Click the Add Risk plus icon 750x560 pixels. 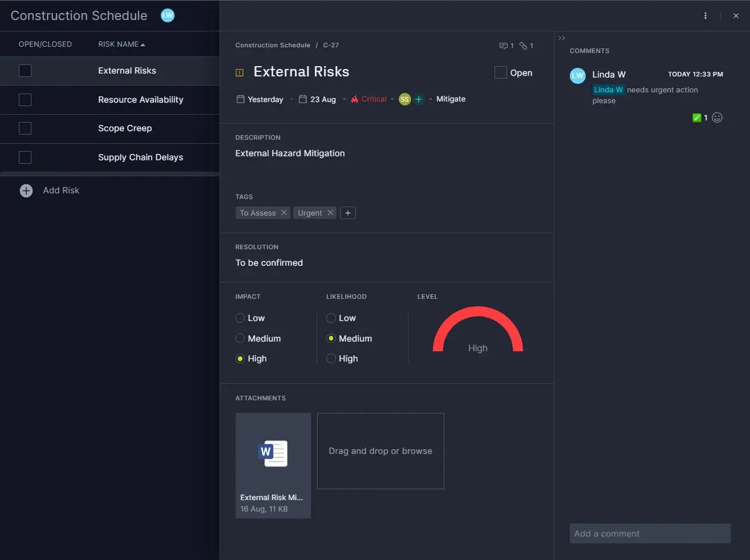click(26, 190)
